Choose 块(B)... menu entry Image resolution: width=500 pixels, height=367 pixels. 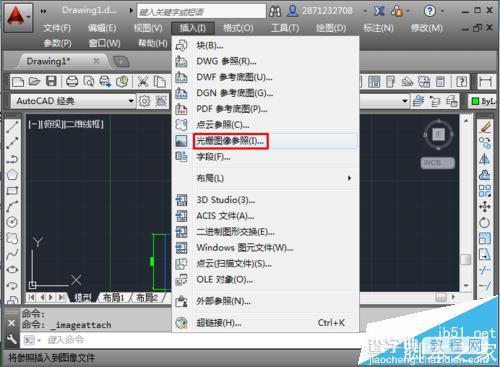[265, 45]
